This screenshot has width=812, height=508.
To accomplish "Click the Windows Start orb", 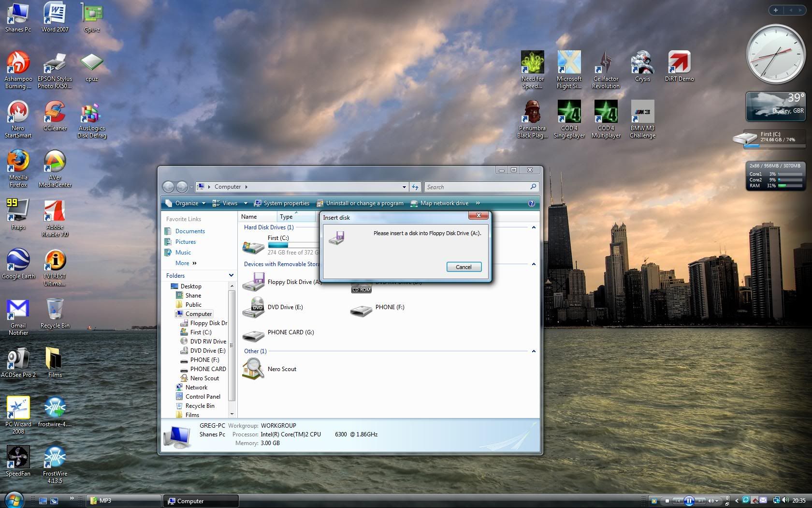I will click(x=13, y=499).
